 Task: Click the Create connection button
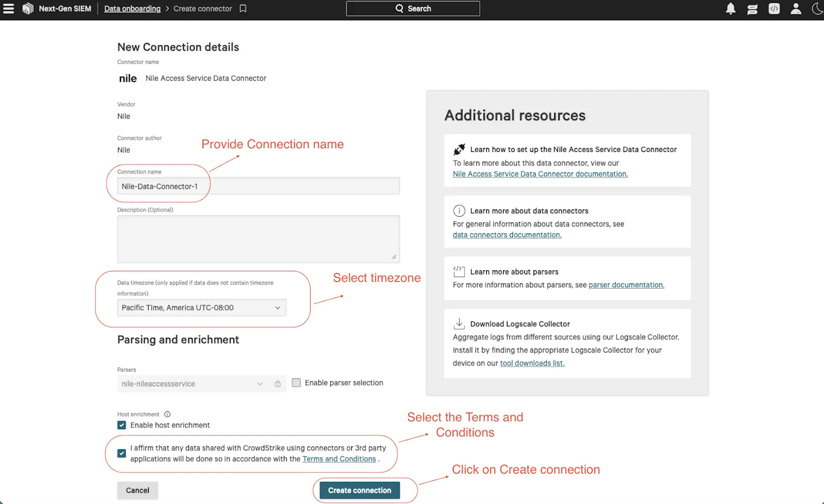click(x=360, y=491)
